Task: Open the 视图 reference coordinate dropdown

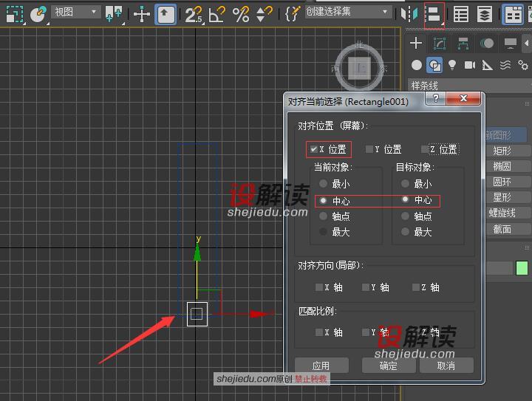Action: (x=75, y=13)
